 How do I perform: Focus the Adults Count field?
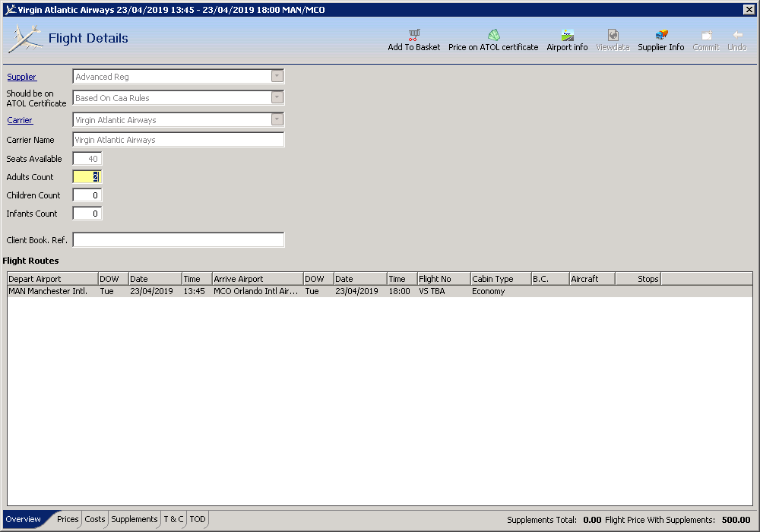click(x=87, y=177)
